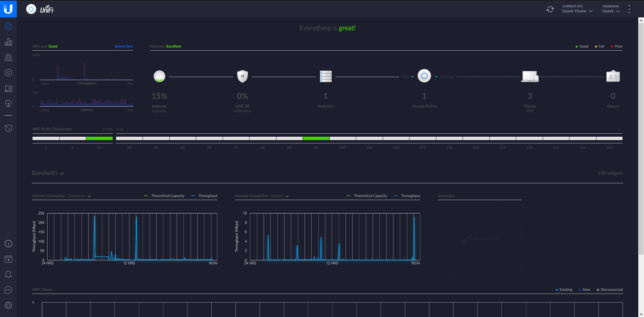Open the Dashboard view in the sidebar
This screenshot has height=317, width=644.
click(x=8, y=26)
